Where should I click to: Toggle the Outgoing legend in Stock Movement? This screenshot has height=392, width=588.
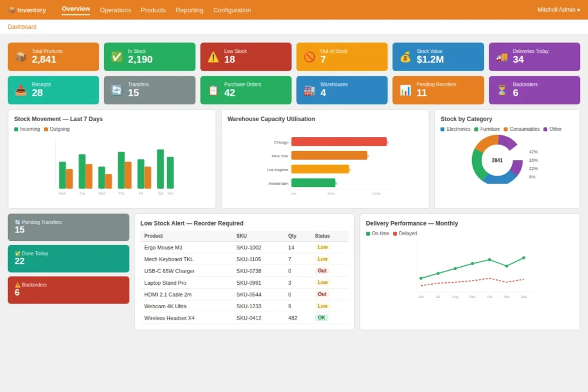point(57,129)
